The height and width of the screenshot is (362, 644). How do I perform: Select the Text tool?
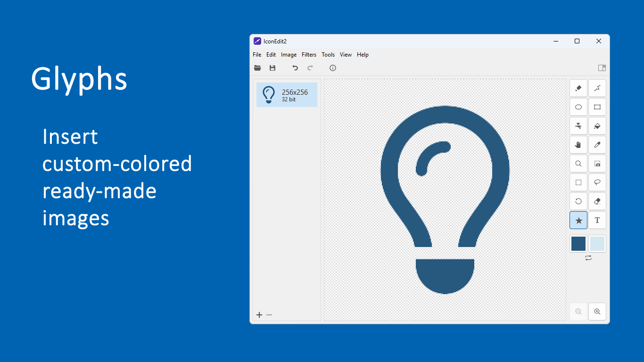597,220
